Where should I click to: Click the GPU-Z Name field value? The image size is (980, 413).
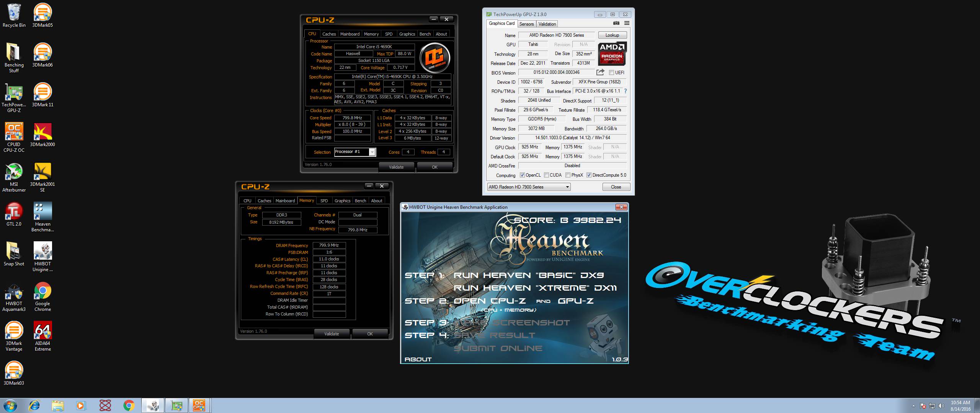pyautogui.click(x=556, y=35)
